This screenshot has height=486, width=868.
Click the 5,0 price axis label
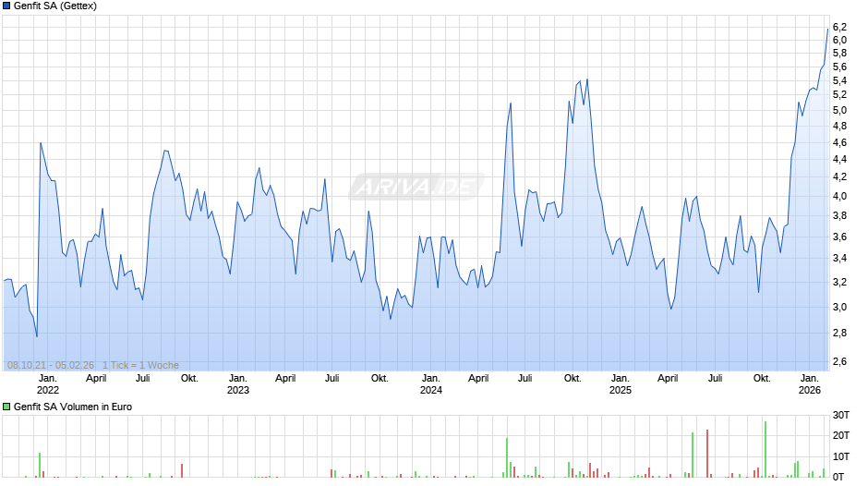(x=839, y=110)
